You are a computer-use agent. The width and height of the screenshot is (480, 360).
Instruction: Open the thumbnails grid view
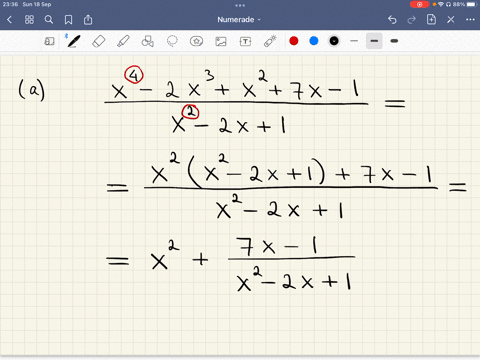click(29, 20)
